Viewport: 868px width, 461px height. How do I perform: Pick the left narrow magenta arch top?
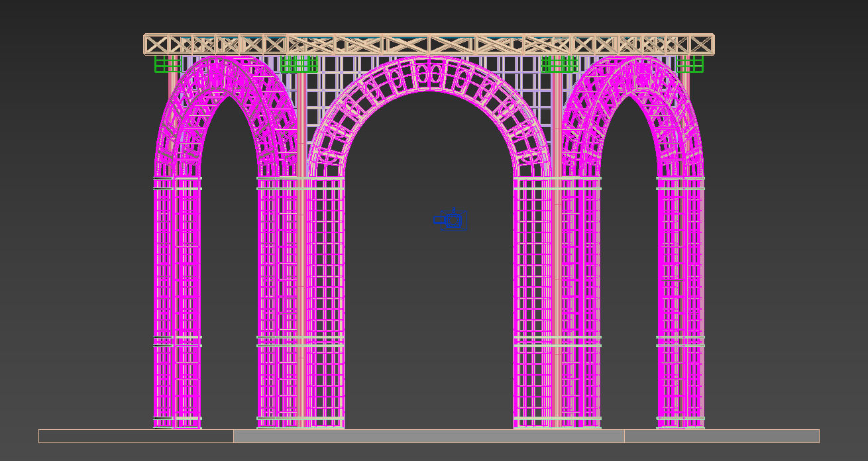coord(226,76)
